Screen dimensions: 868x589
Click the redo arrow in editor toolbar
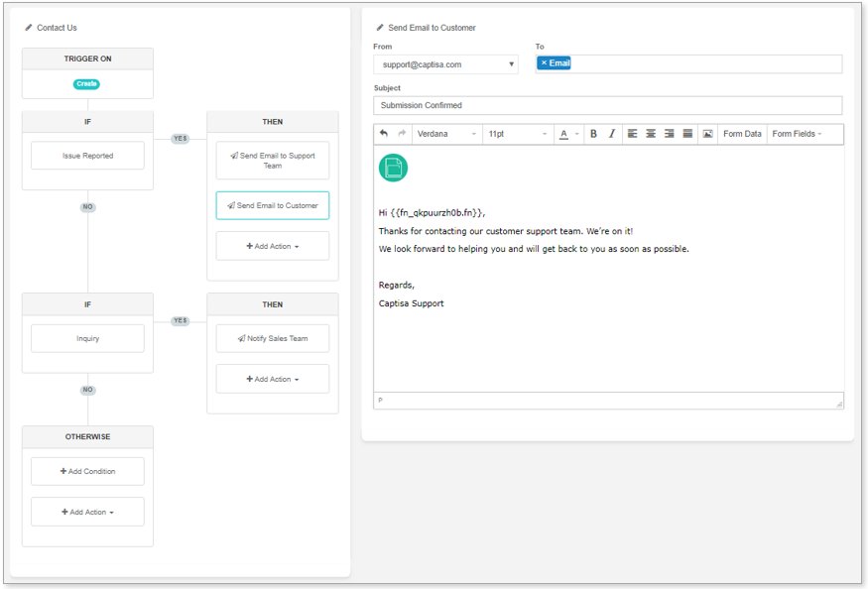[403, 134]
